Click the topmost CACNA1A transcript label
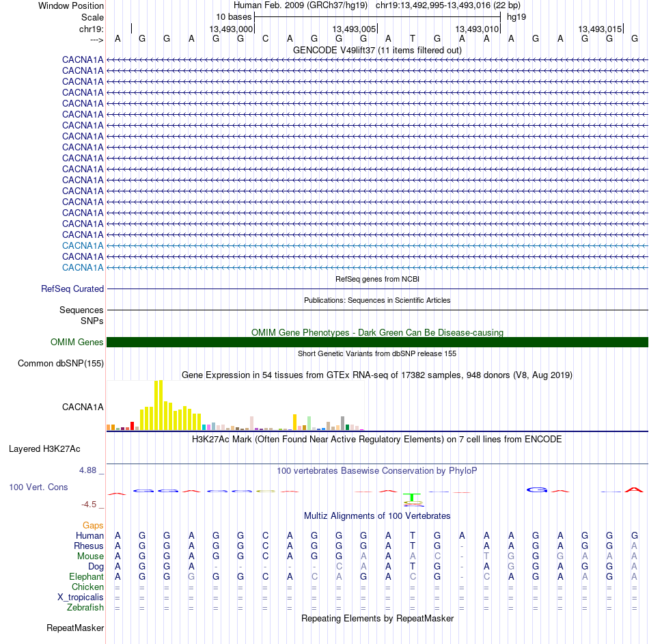The height and width of the screenshot is (644, 649). click(x=83, y=59)
